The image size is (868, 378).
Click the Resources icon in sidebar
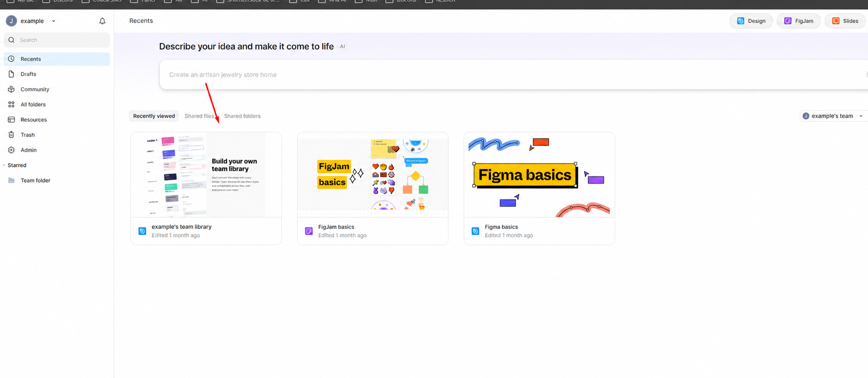tap(11, 120)
